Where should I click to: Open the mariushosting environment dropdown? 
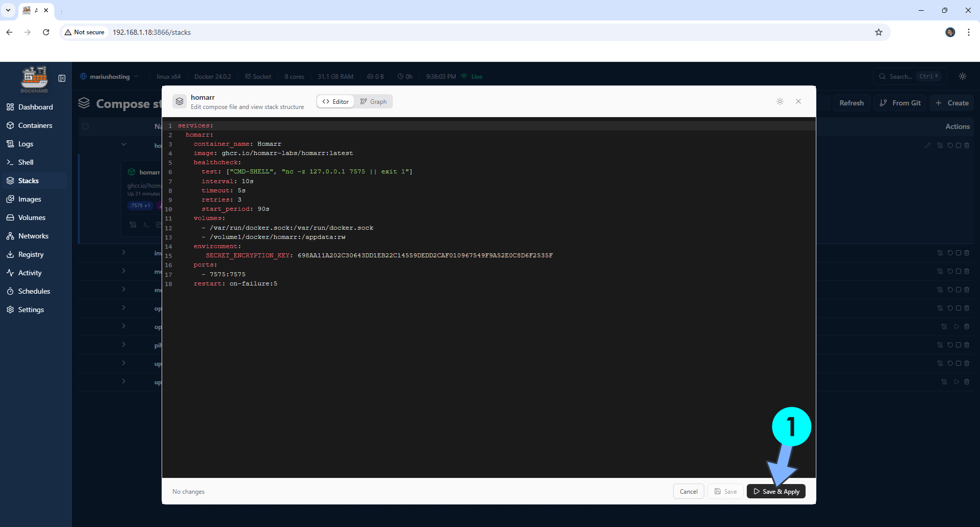(x=109, y=76)
